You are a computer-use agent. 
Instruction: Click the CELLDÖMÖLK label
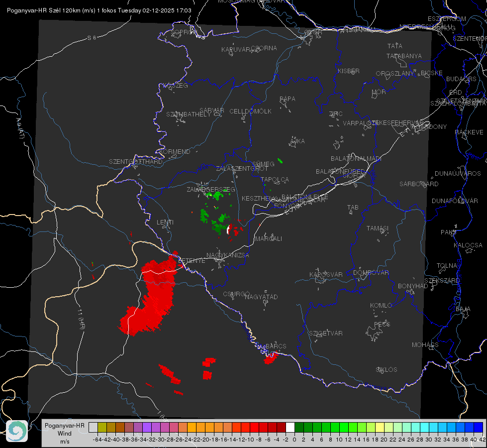pyautogui.click(x=250, y=112)
